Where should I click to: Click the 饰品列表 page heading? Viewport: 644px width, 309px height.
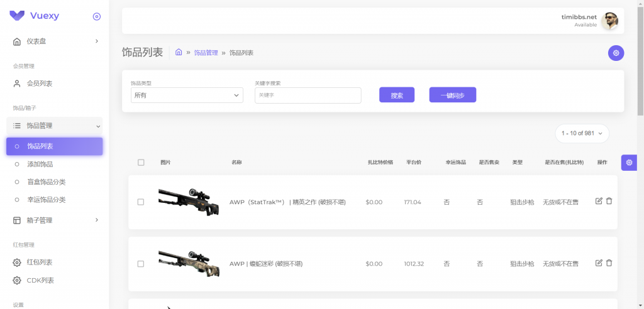pyautogui.click(x=143, y=53)
